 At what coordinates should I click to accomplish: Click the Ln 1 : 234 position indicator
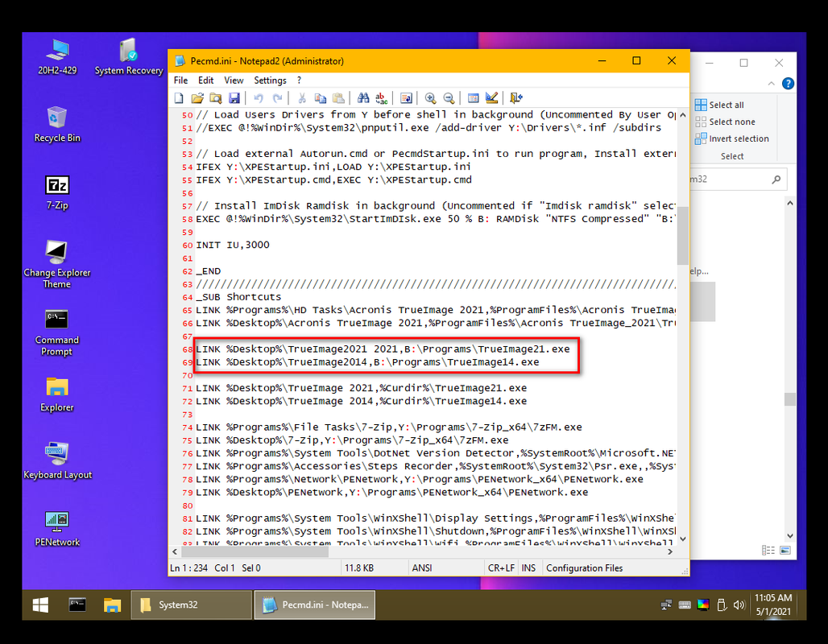point(189,568)
